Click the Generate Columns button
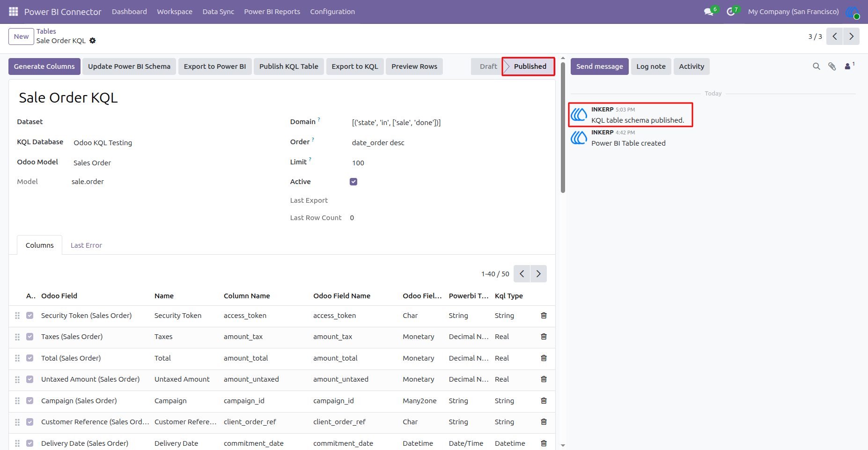Viewport: 868px width, 450px height. (44, 66)
